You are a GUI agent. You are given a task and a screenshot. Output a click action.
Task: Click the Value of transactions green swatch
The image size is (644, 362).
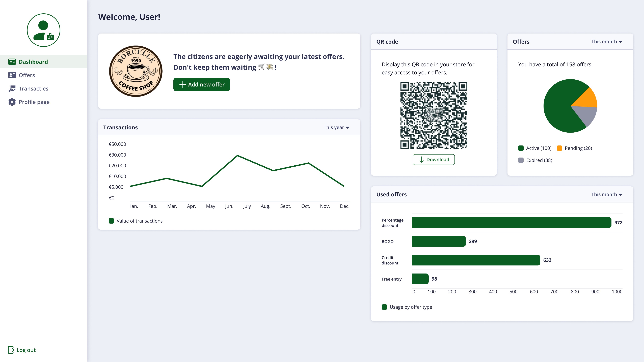click(111, 221)
